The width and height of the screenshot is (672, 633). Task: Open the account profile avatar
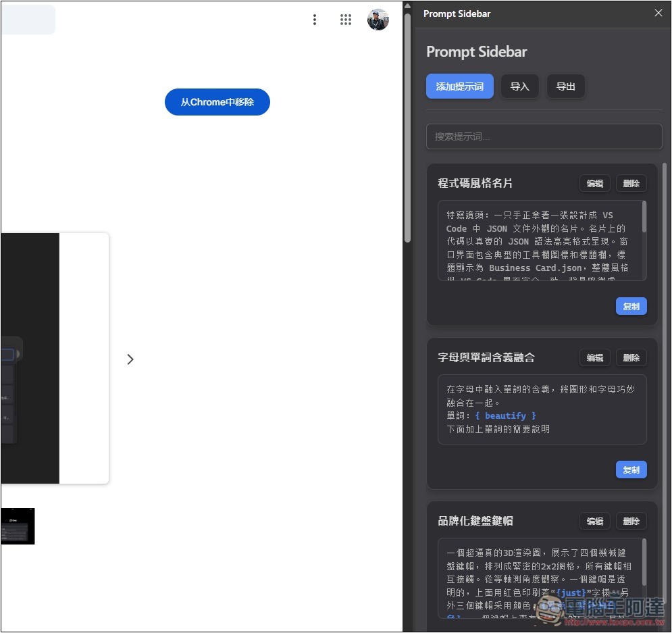[x=378, y=20]
